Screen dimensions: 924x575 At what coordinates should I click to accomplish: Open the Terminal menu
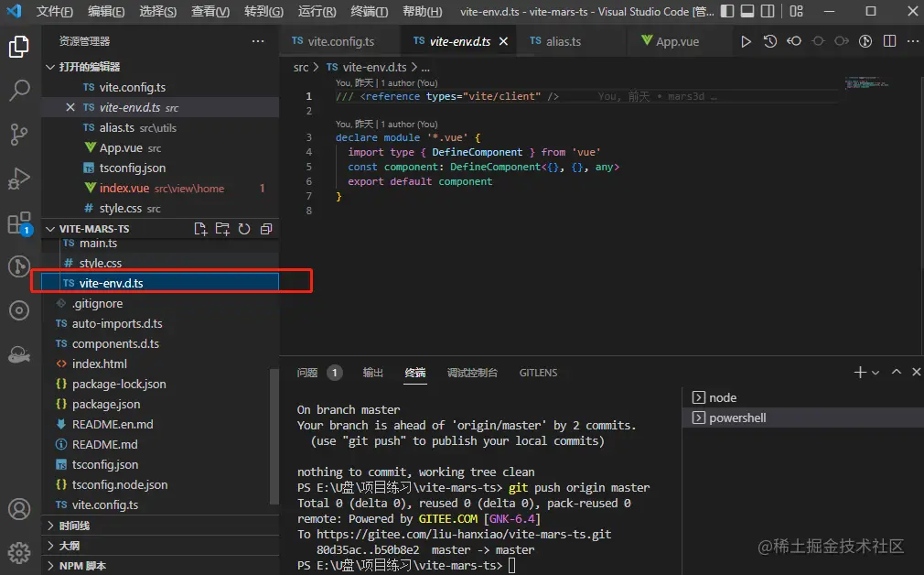pos(369,11)
